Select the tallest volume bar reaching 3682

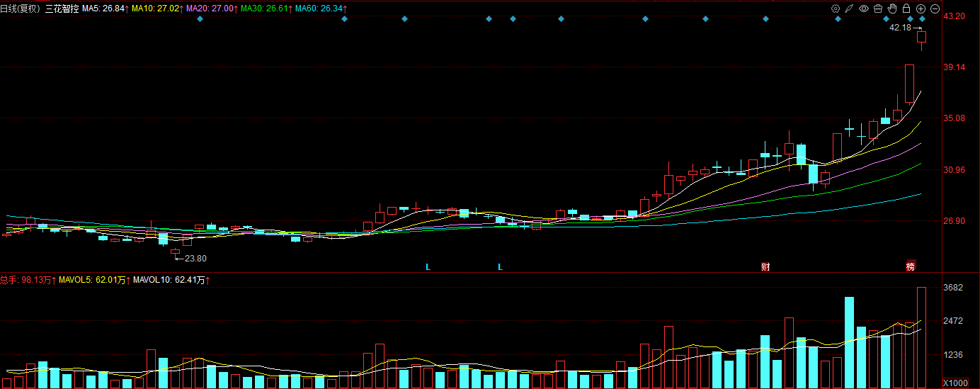click(922, 337)
